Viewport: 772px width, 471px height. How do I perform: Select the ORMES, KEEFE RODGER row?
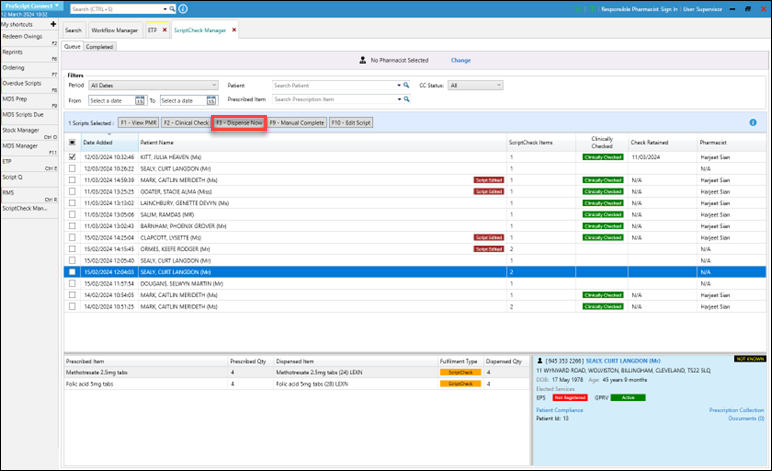coord(415,249)
